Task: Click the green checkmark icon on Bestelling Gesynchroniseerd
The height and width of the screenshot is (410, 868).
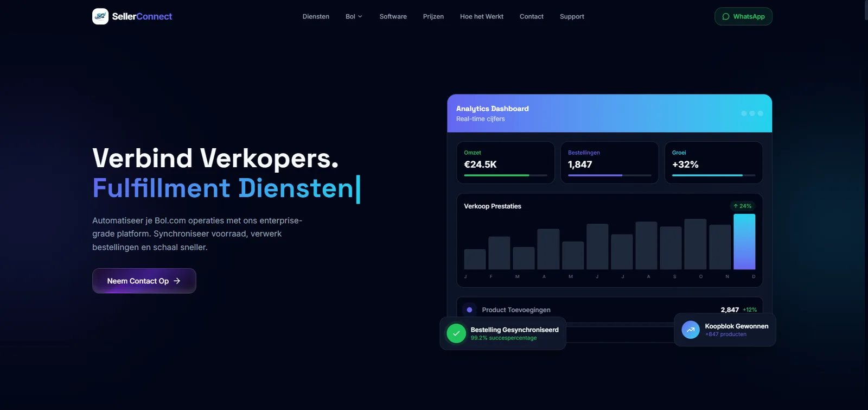Action: [x=456, y=333]
